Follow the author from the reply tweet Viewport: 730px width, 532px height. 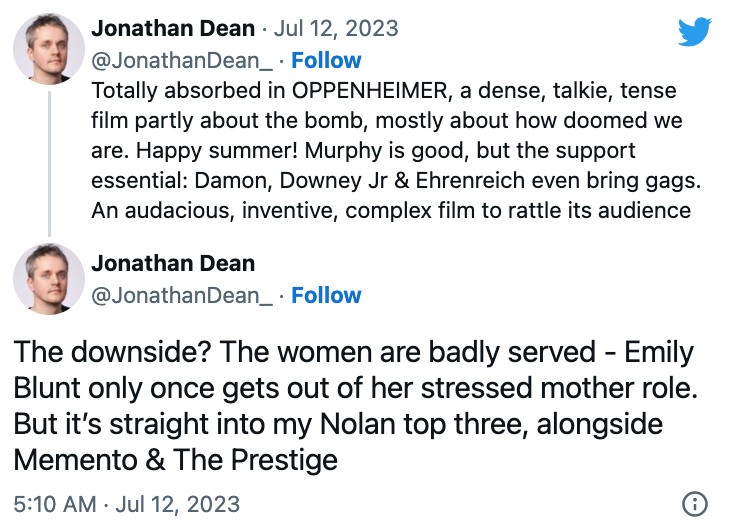(x=326, y=296)
